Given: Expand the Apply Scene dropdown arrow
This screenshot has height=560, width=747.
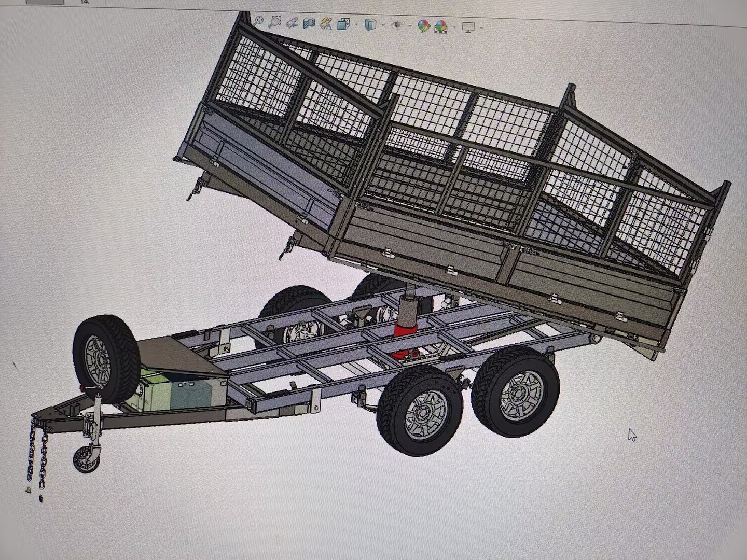Looking at the screenshot, I should (x=454, y=27).
